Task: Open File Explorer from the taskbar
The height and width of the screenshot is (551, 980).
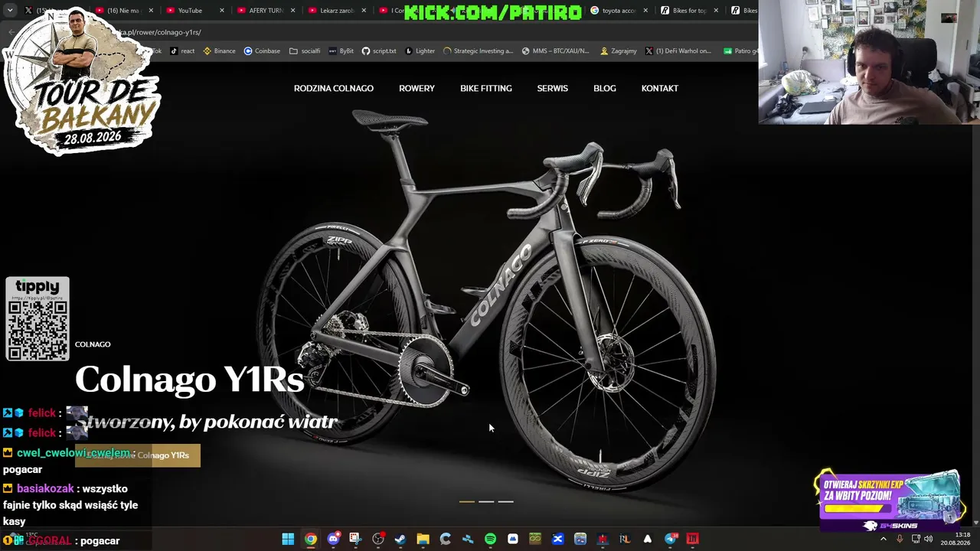Action: coord(423,540)
